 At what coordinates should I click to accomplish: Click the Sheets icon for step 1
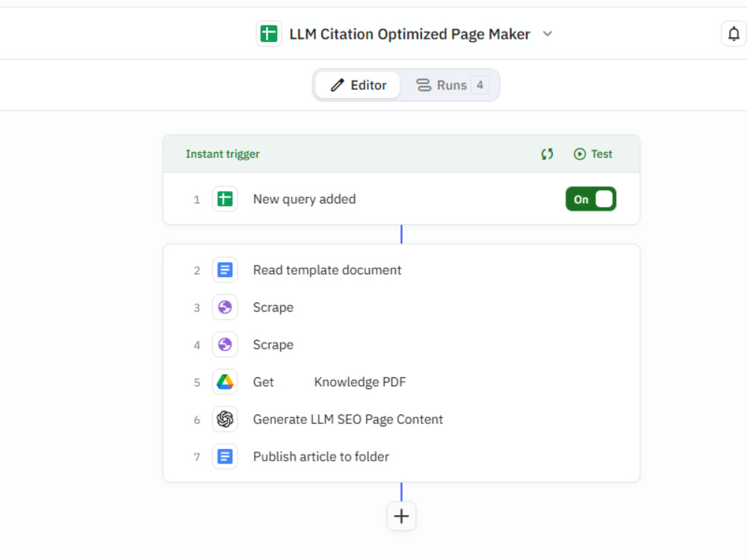225,199
